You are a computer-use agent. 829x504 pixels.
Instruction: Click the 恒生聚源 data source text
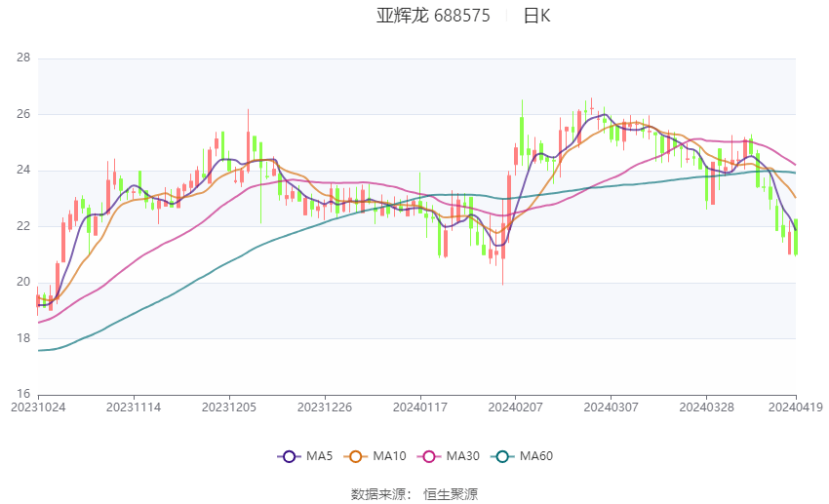pos(451,494)
